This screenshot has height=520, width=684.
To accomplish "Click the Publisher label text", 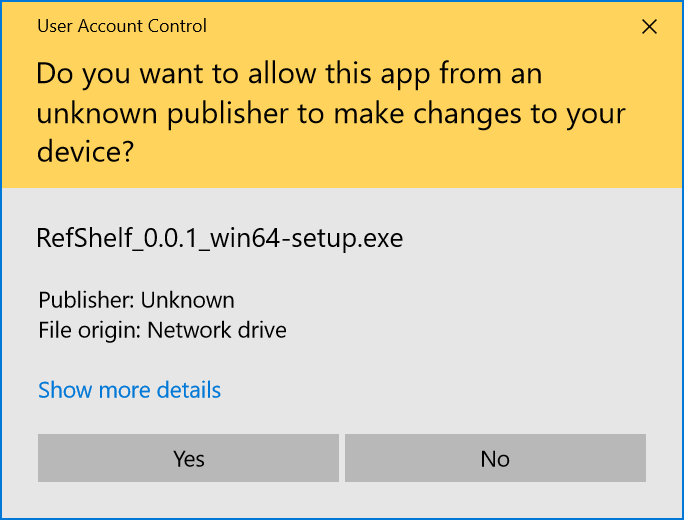I will [86, 300].
